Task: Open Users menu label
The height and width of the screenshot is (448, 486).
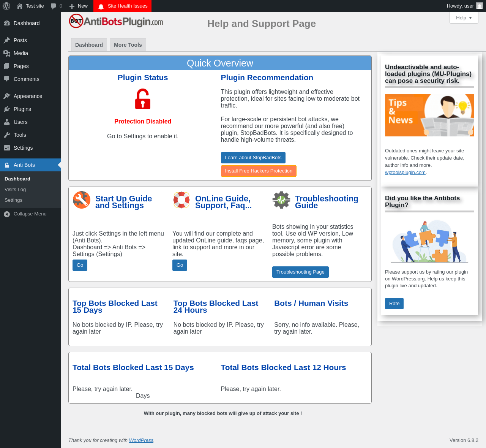Action: coord(21,122)
